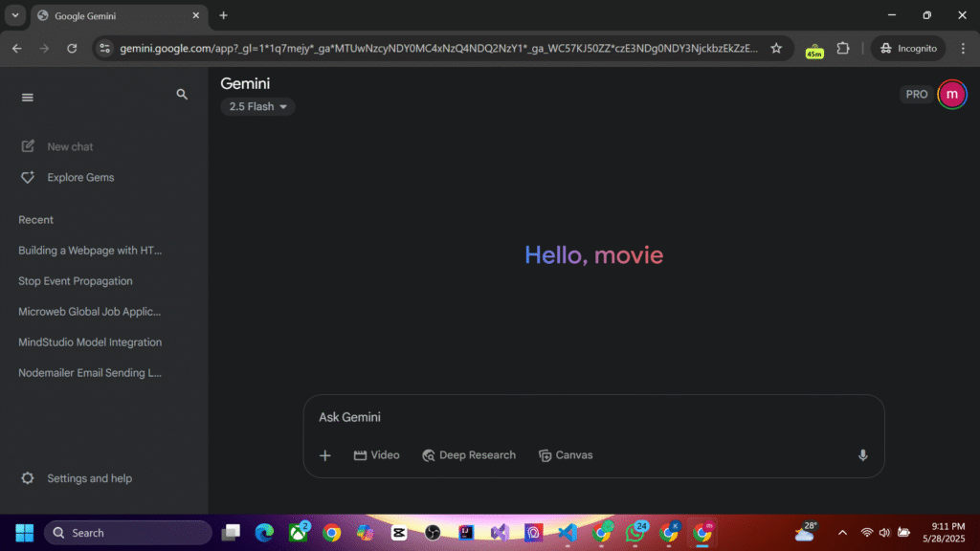980x551 pixels.
Task: Expand the 2.5 Flash model dropdown
Action: point(257,107)
